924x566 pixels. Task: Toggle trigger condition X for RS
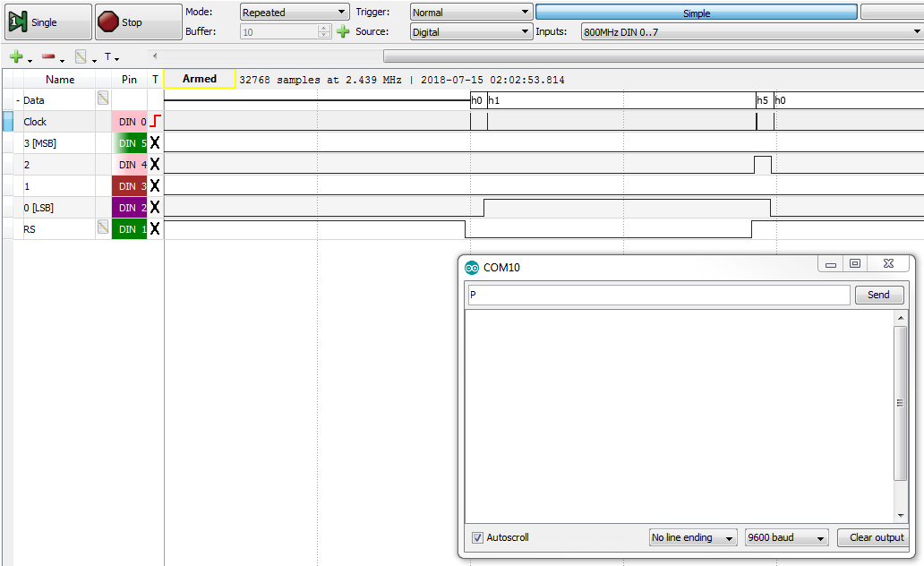click(x=155, y=228)
